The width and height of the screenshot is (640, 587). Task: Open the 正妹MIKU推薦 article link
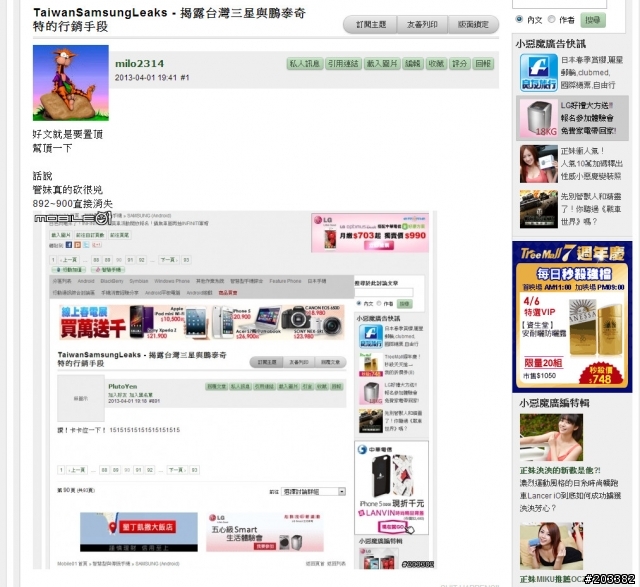click(551, 579)
